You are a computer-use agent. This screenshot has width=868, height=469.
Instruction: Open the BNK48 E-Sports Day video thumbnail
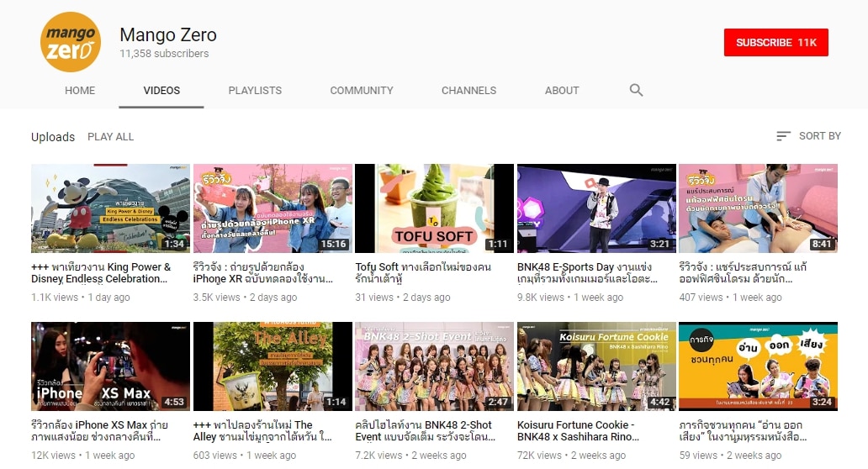[595, 208]
